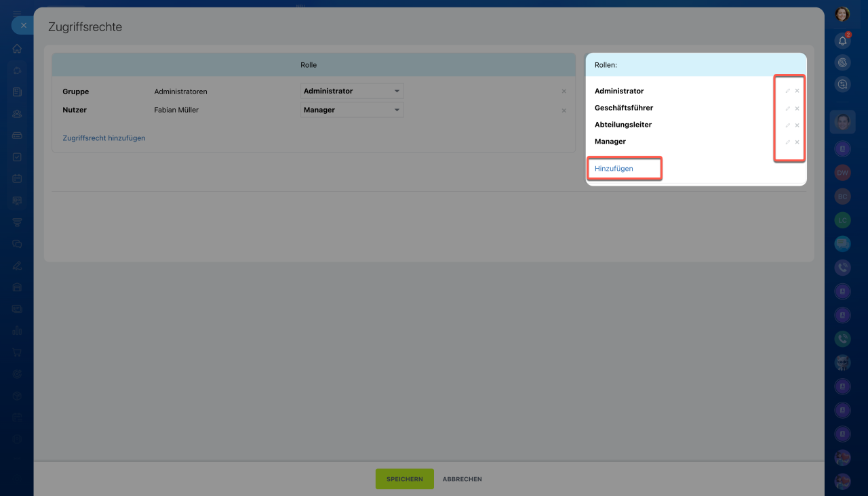Click the Zugriffsrecht hinzufügen link
Image resolution: width=868 pixels, height=496 pixels.
pos(104,138)
